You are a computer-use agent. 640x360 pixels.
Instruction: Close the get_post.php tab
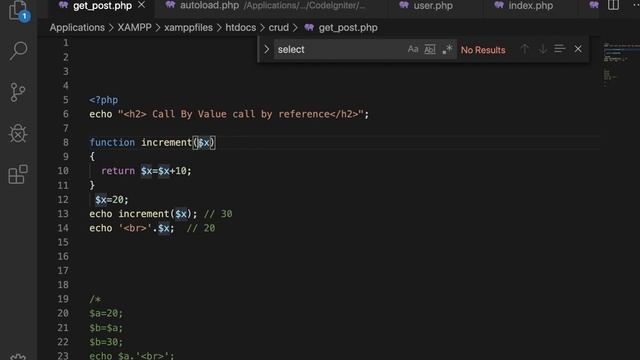pyautogui.click(x=141, y=5)
